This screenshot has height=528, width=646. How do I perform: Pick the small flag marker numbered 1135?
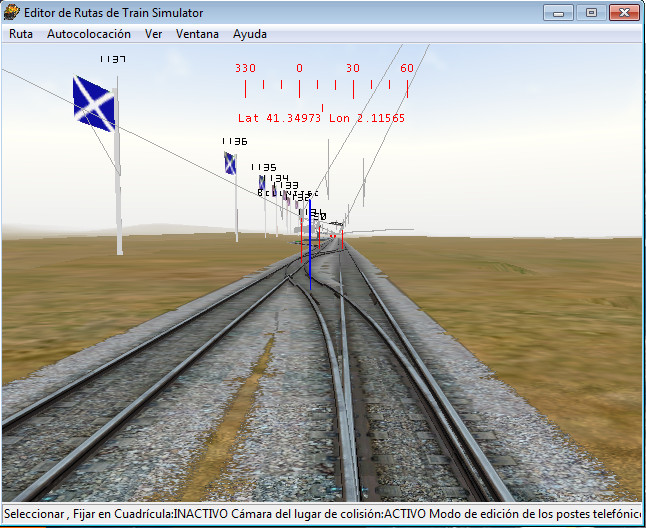tap(262, 183)
